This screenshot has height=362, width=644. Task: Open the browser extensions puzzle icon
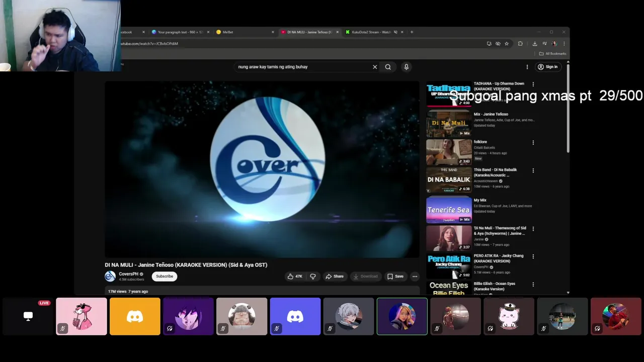coord(520,44)
